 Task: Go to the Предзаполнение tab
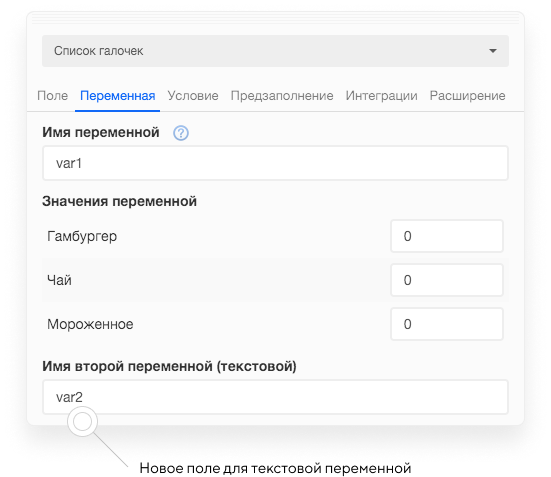(x=282, y=96)
